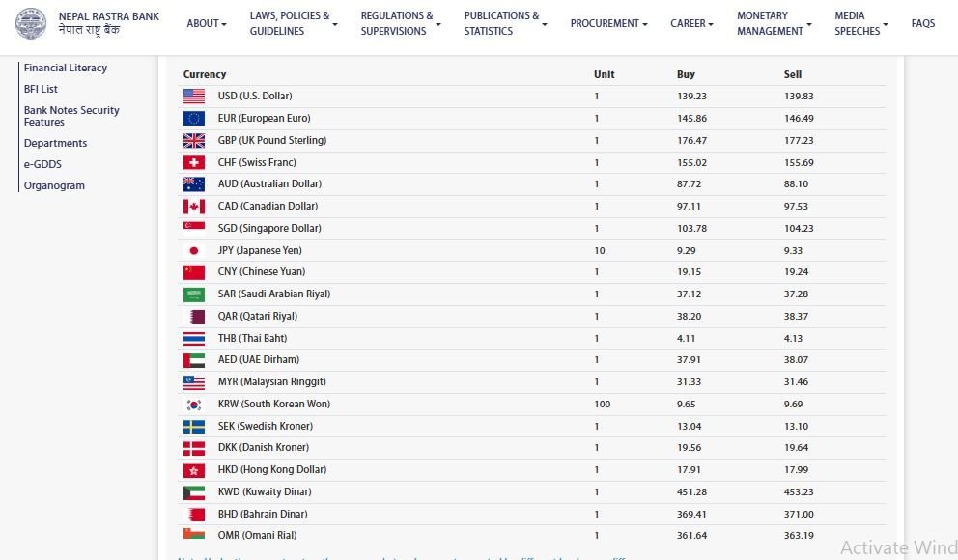Expand the Monetary Management dropdown
This screenshot has height=560, width=958.
click(x=774, y=23)
